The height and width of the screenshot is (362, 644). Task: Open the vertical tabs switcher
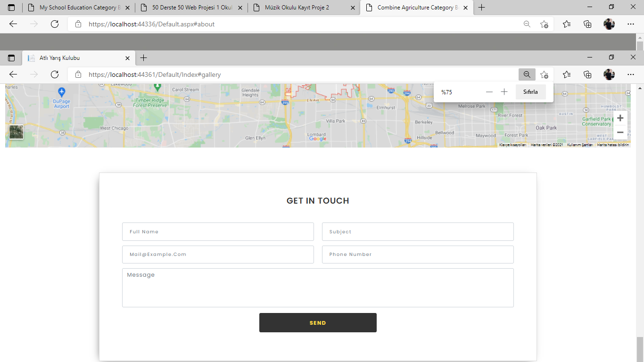pyautogui.click(x=11, y=58)
